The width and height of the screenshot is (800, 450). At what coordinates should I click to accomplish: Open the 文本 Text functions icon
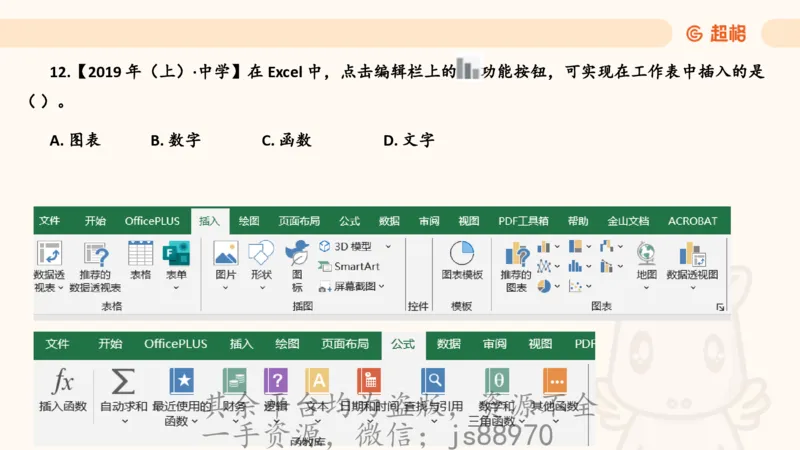click(317, 381)
